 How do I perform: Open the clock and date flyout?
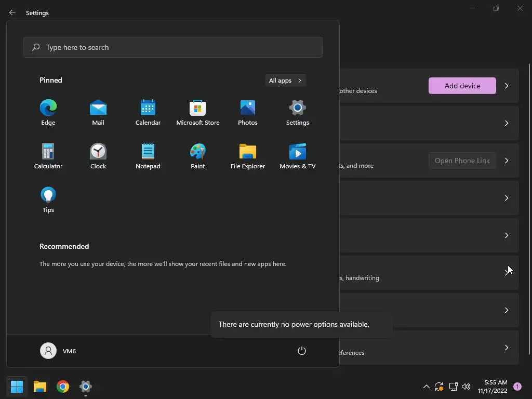pyautogui.click(x=493, y=387)
